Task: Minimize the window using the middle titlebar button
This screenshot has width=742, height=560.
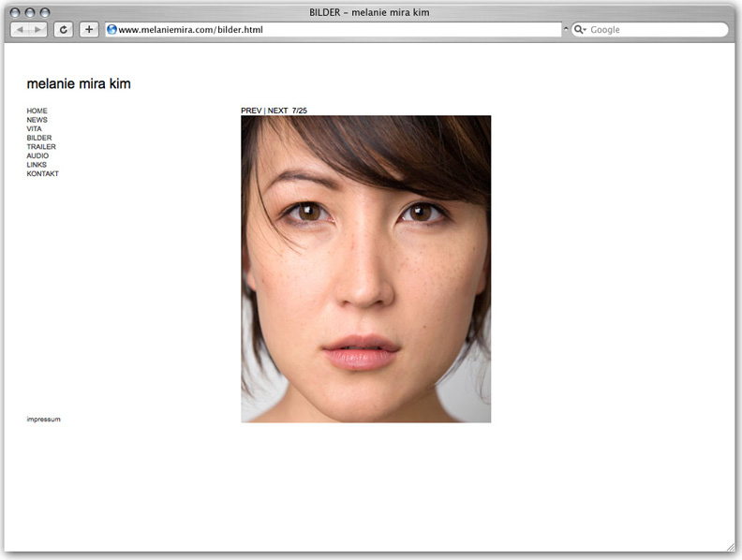Action: pos(30,12)
